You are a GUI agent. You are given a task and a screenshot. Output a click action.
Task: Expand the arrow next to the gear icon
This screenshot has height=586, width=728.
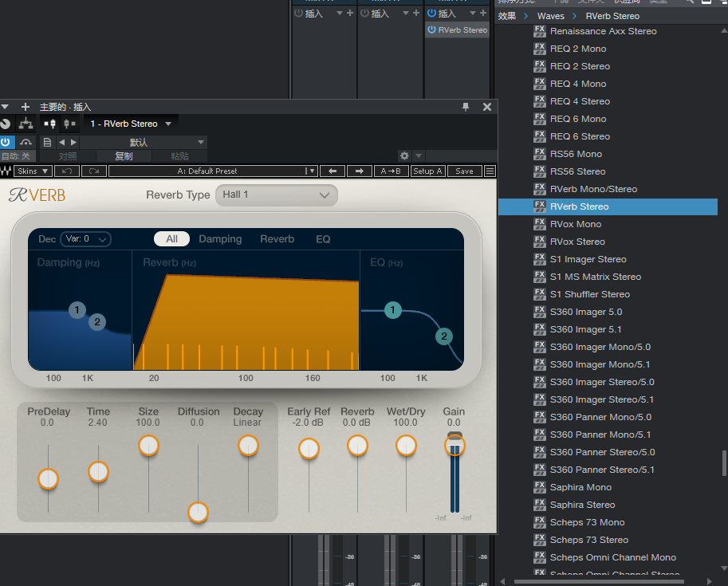tap(419, 155)
